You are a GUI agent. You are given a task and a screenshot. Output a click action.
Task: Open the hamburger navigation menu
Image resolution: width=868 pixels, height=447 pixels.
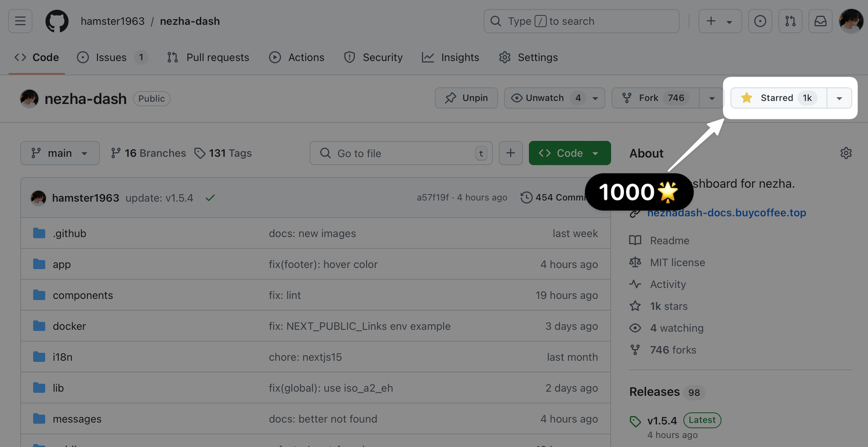tap(20, 21)
